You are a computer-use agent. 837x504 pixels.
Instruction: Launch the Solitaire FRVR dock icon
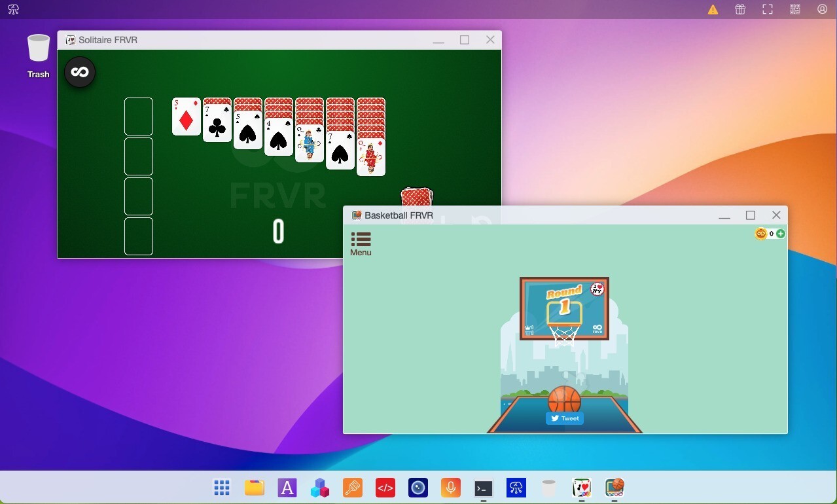pyautogui.click(x=581, y=488)
